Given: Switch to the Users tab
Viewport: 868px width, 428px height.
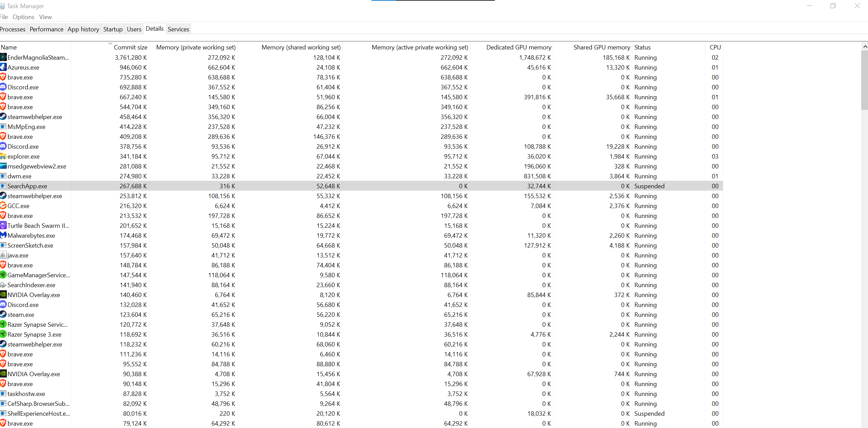Looking at the screenshot, I should tap(134, 29).
